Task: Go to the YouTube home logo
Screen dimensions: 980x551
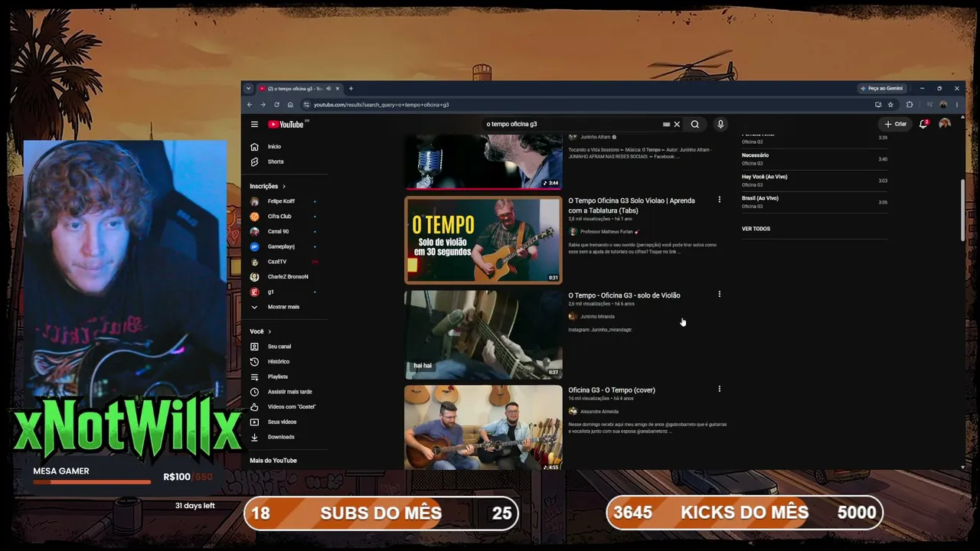Action: click(286, 124)
